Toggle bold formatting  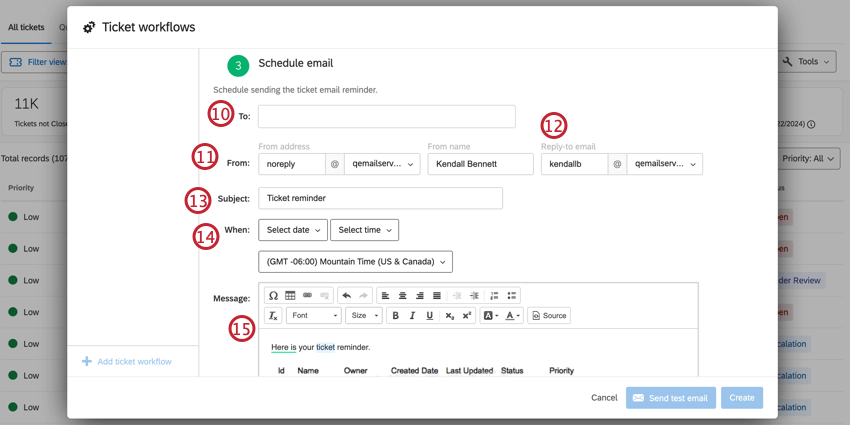pyautogui.click(x=395, y=315)
